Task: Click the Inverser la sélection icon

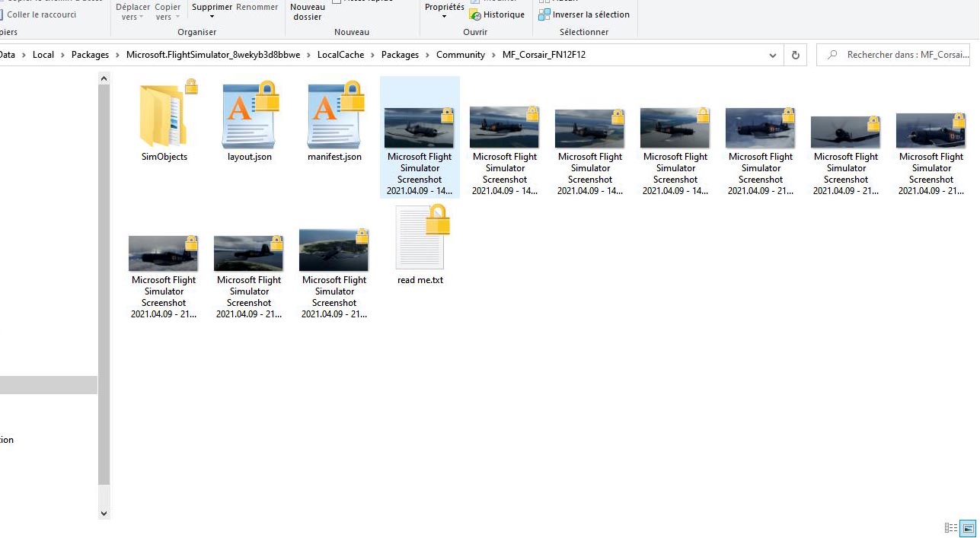Action: (544, 14)
